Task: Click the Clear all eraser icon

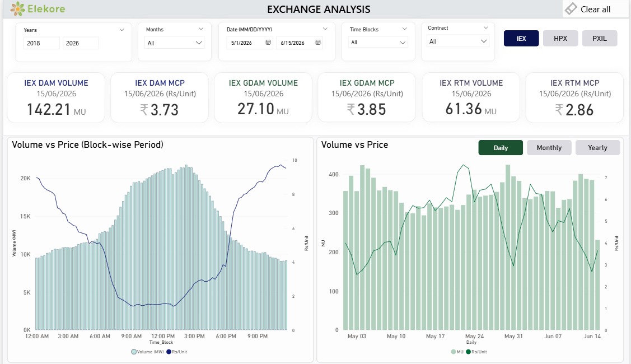Action: 571,9
